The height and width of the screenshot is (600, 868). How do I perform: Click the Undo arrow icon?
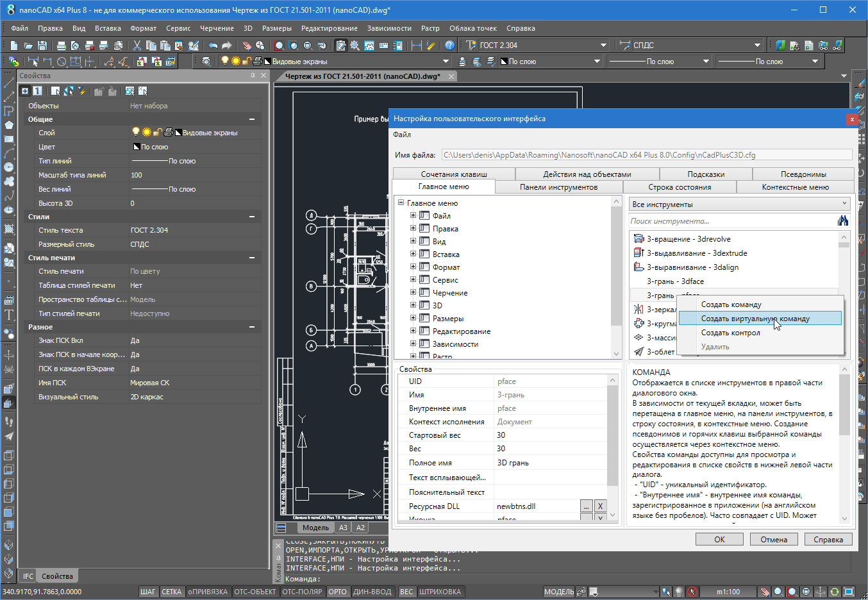(213, 46)
